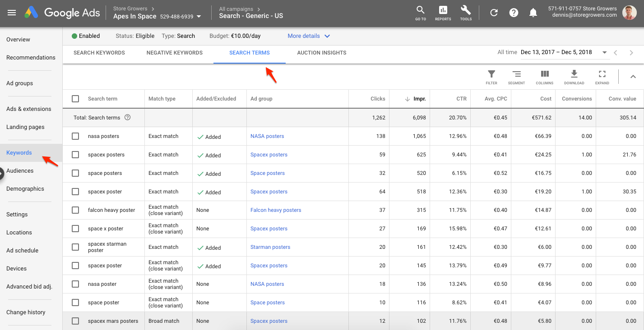Click the profile avatar picture
The image size is (644, 330).
click(629, 12)
